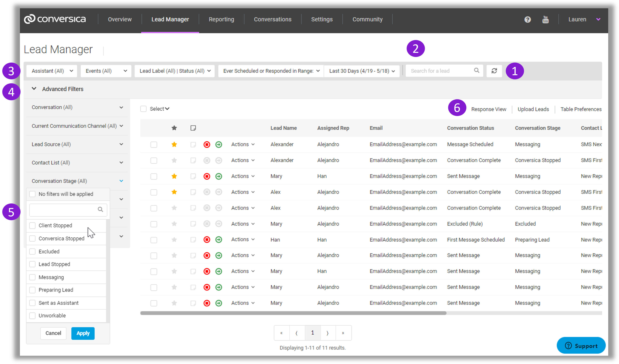This screenshot has width=619, height=364.
Task: Switch to Response View
Action: (x=489, y=109)
